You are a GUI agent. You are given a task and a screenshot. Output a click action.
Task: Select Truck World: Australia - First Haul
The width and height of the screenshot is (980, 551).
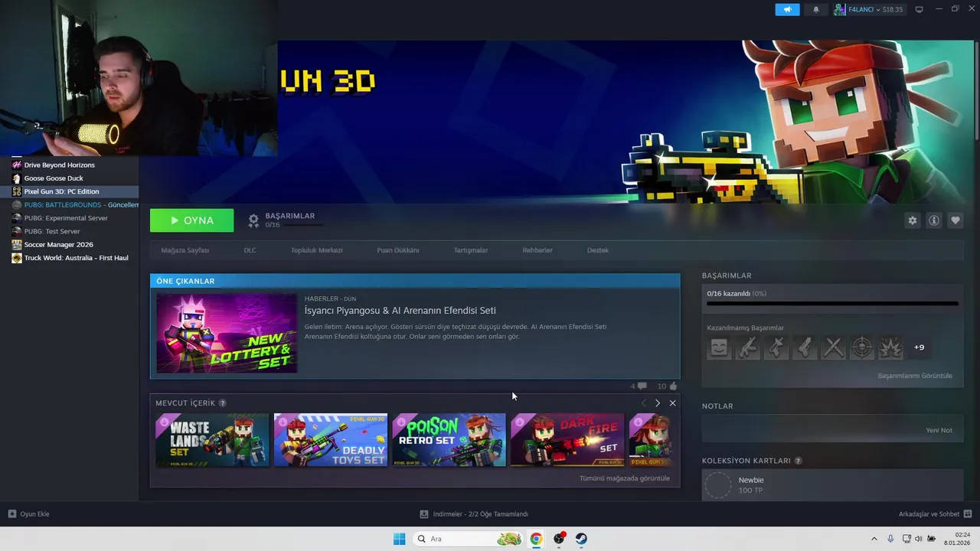click(69, 258)
